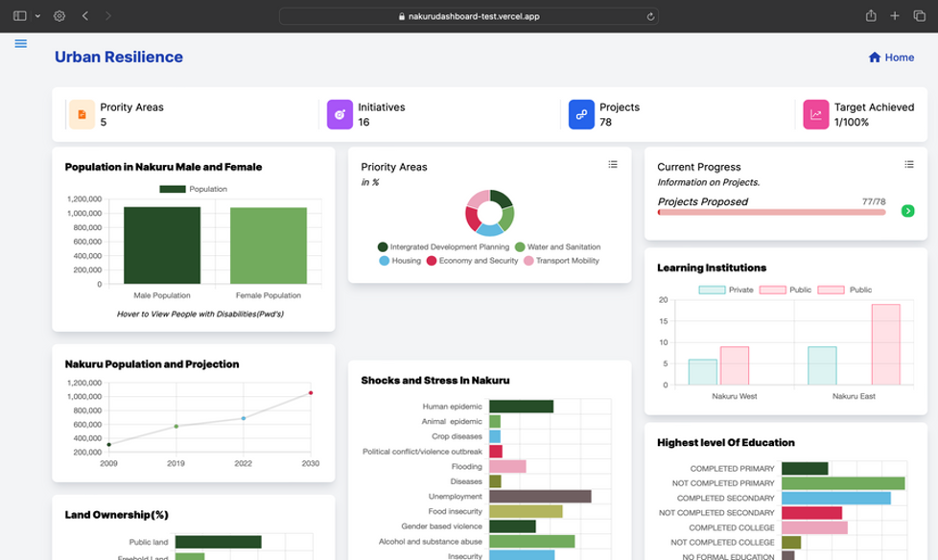Click the pink Target Achieved chart icon
Screen dimensions: 938x560
tap(816, 114)
